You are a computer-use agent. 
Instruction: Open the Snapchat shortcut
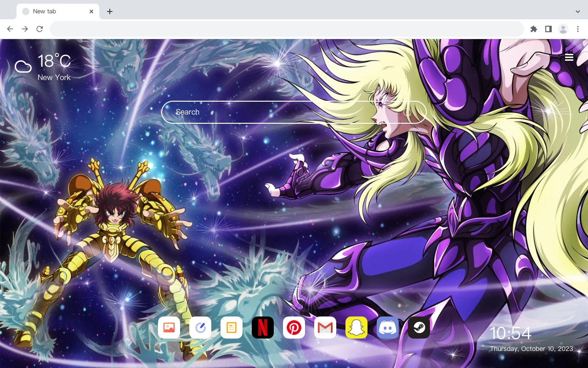point(356,328)
